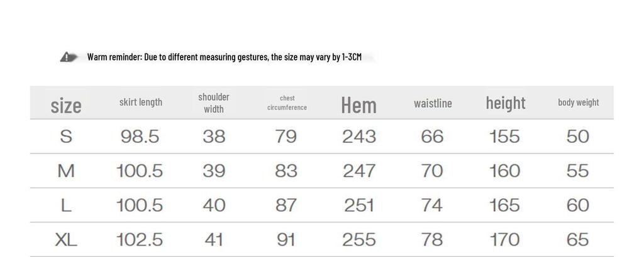This screenshot has width=644, height=257.
Task: Click the 'waistline' column header
Action: coord(433,103)
